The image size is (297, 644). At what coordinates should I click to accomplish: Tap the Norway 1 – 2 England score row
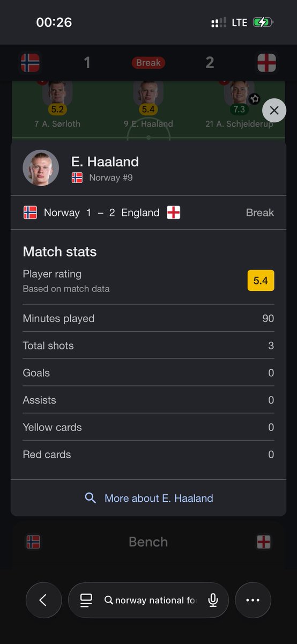click(x=148, y=213)
